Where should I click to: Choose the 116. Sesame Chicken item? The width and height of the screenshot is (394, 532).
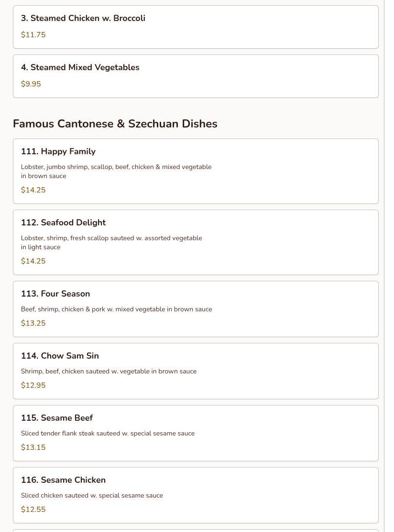pos(196,495)
